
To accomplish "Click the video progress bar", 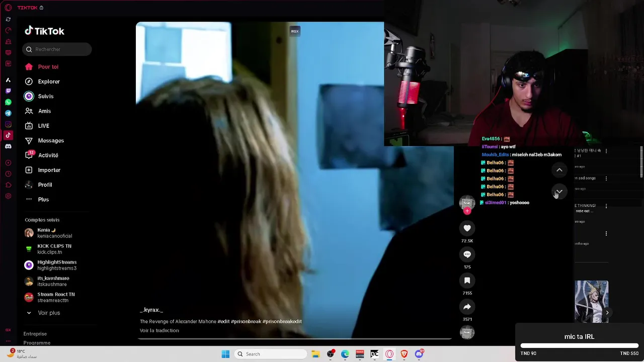I will click(x=294, y=339).
